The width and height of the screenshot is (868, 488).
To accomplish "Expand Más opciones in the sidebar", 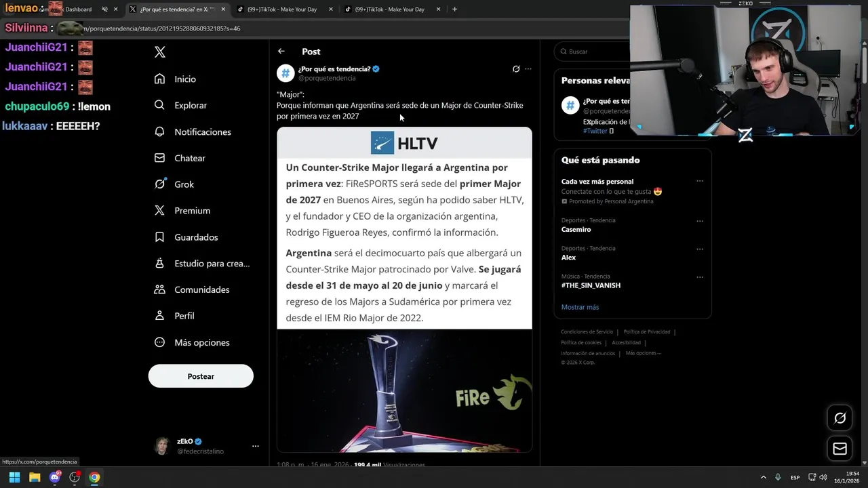I will (x=192, y=342).
